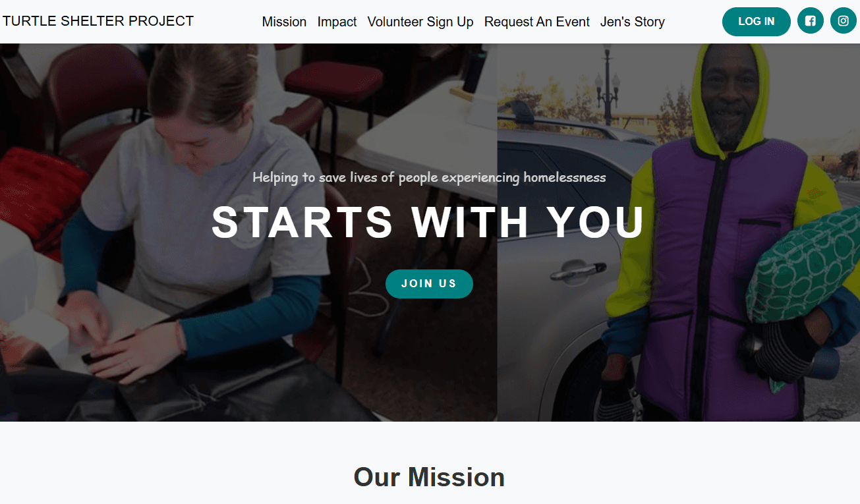Select Volunteer Sign Up in navigation
Viewport: 860px width, 504px height.
point(420,22)
